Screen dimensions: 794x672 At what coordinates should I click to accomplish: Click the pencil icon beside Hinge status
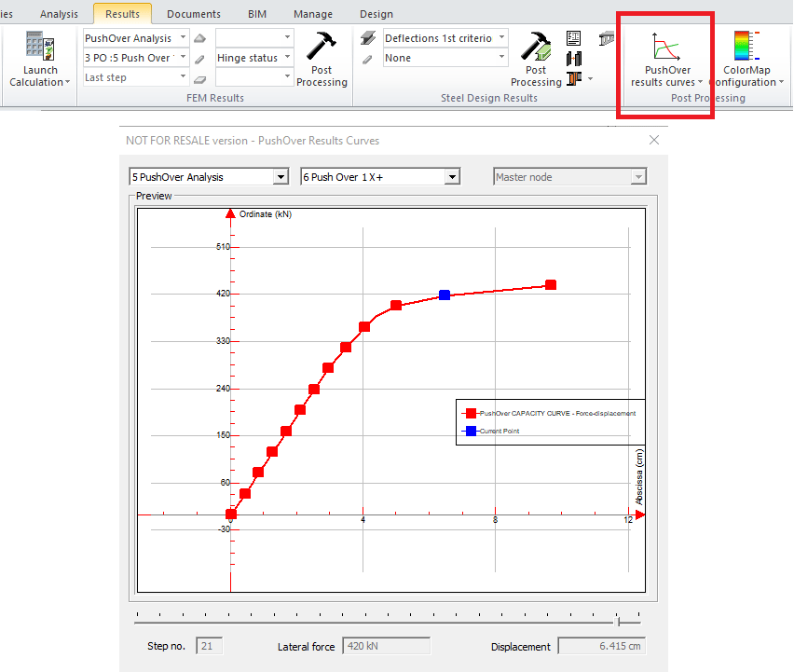tap(199, 59)
